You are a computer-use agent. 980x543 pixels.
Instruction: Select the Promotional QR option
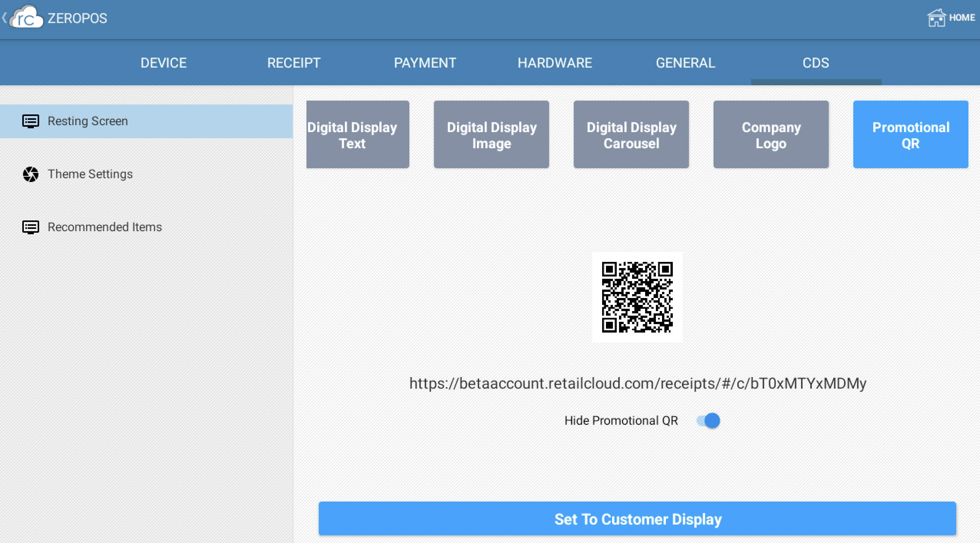pos(910,134)
